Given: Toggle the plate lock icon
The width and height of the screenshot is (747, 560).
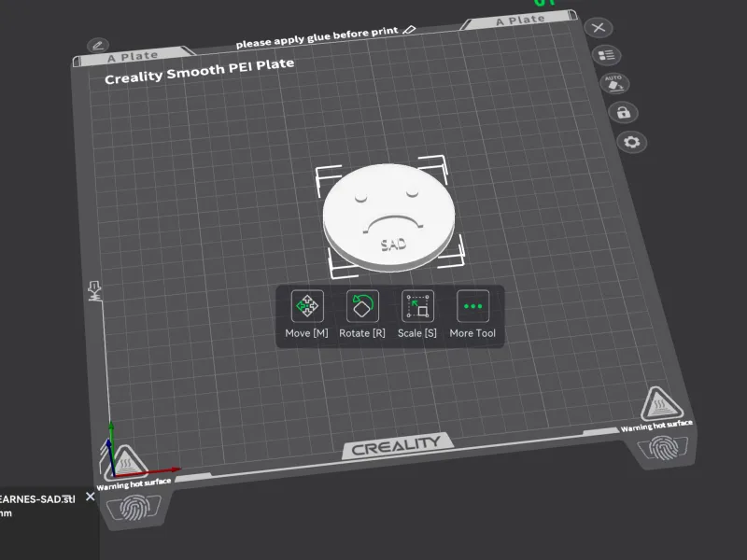Looking at the screenshot, I should [623, 112].
